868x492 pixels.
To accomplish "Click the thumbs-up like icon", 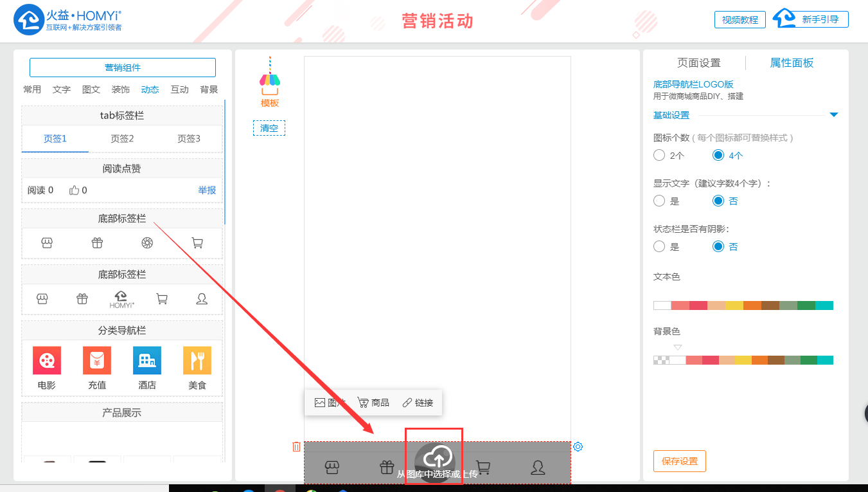I will click(x=74, y=190).
